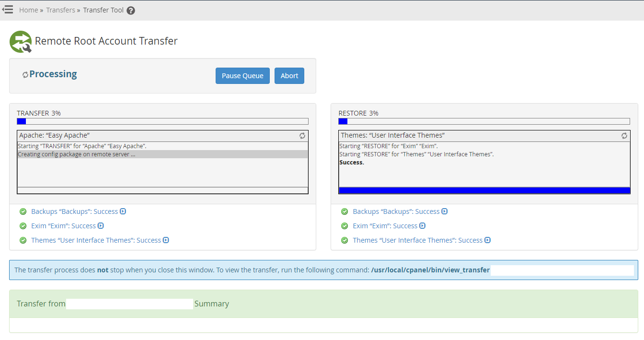Click the full blue Themes item progress bar
This screenshot has width=644, height=340.
(484, 190)
